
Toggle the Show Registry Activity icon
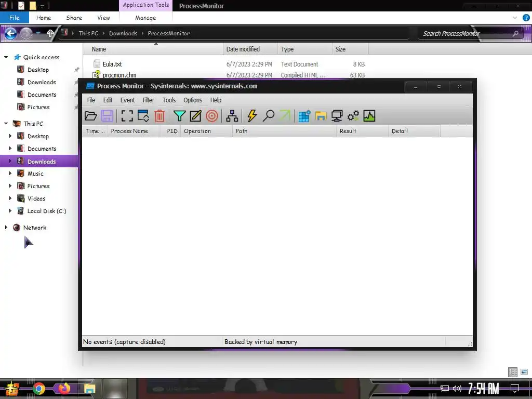point(304,116)
